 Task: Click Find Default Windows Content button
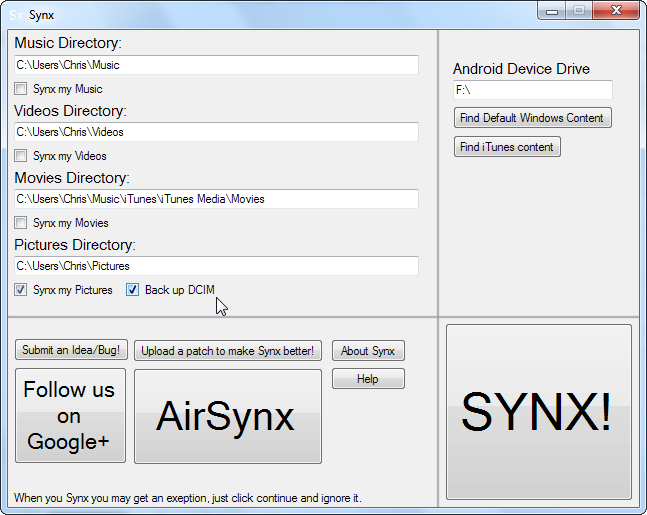pos(533,118)
